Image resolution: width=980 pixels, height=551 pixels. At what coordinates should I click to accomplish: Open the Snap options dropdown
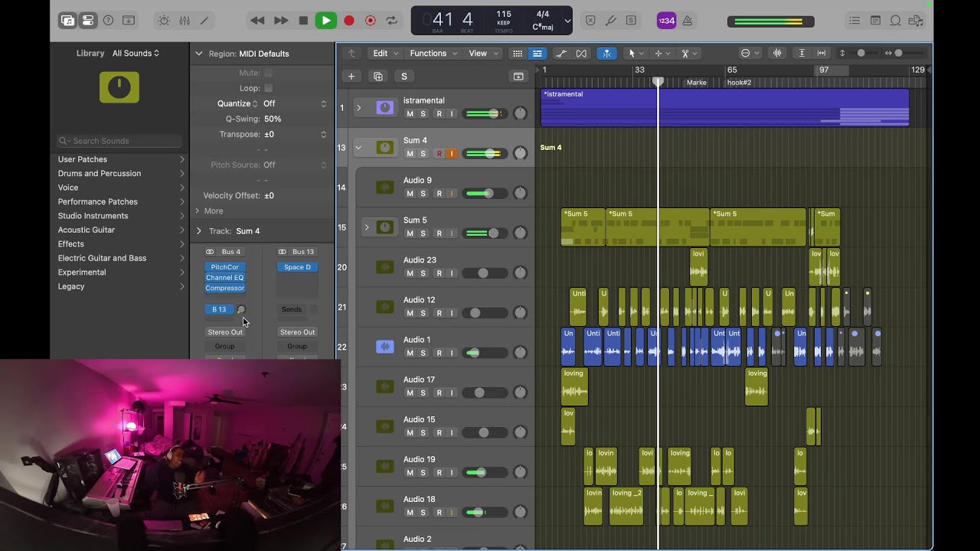(x=749, y=54)
